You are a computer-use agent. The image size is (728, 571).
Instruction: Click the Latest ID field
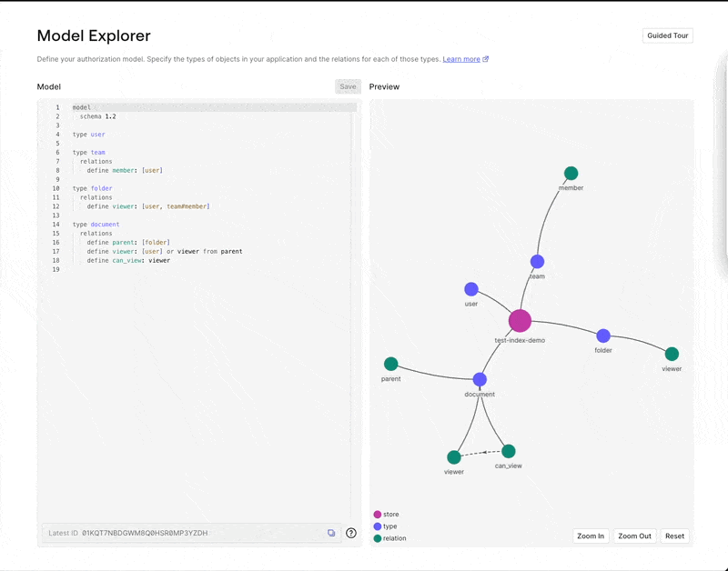[192, 533]
